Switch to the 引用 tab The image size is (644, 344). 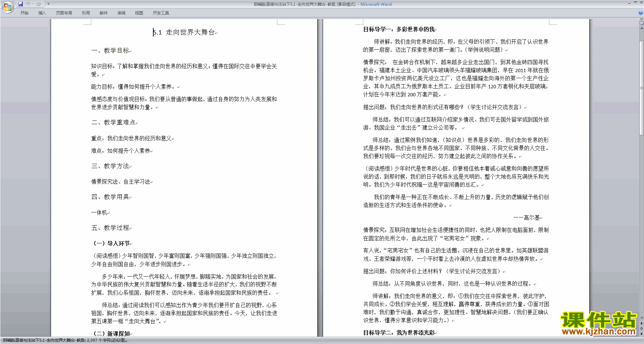tap(86, 13)
